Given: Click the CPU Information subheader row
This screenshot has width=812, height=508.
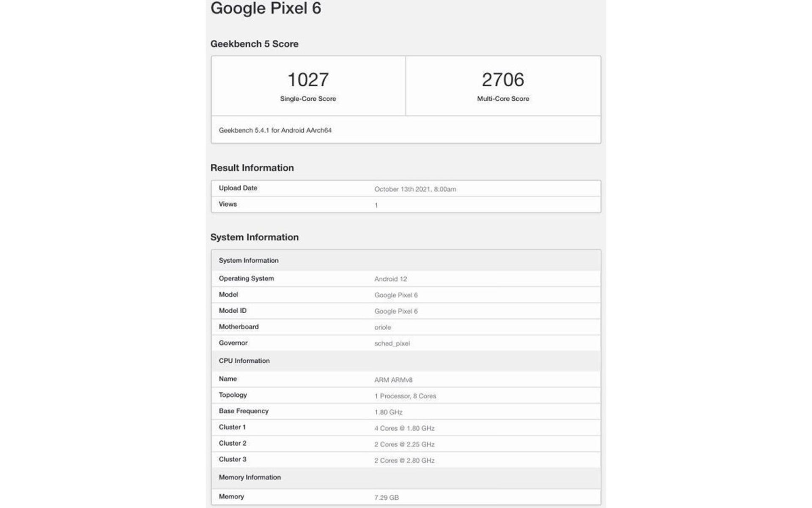Looking at the screenshot, I should click(406, 361).
